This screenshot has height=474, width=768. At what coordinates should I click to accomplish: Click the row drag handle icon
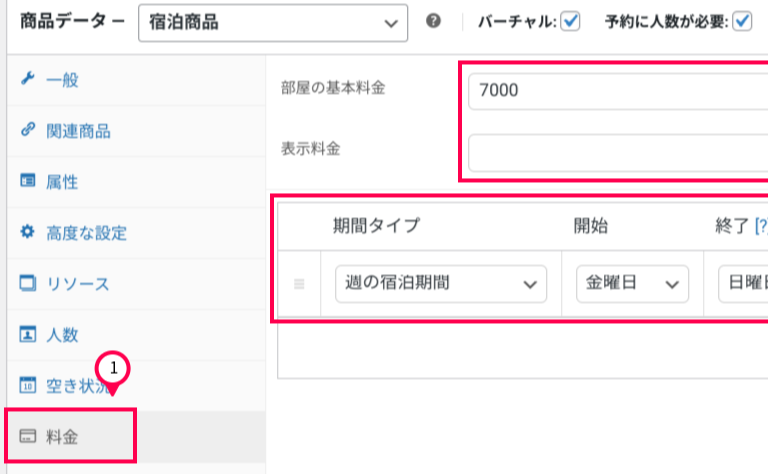(298, 284)
